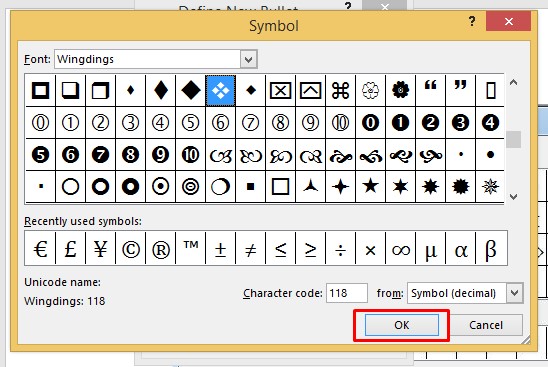The width and height of the screenshot is (548, 367).
Task: Select the registered trademark symbol from recent symbols
Action: pyautogui.click(x=160, y=249)
